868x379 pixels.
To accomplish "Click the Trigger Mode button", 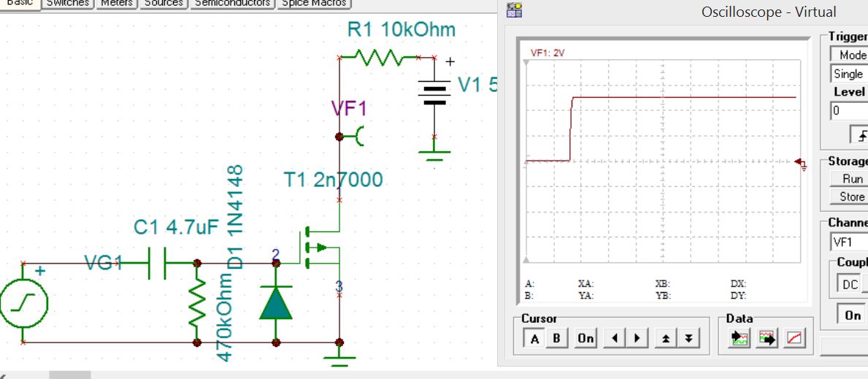I will 849,55.
